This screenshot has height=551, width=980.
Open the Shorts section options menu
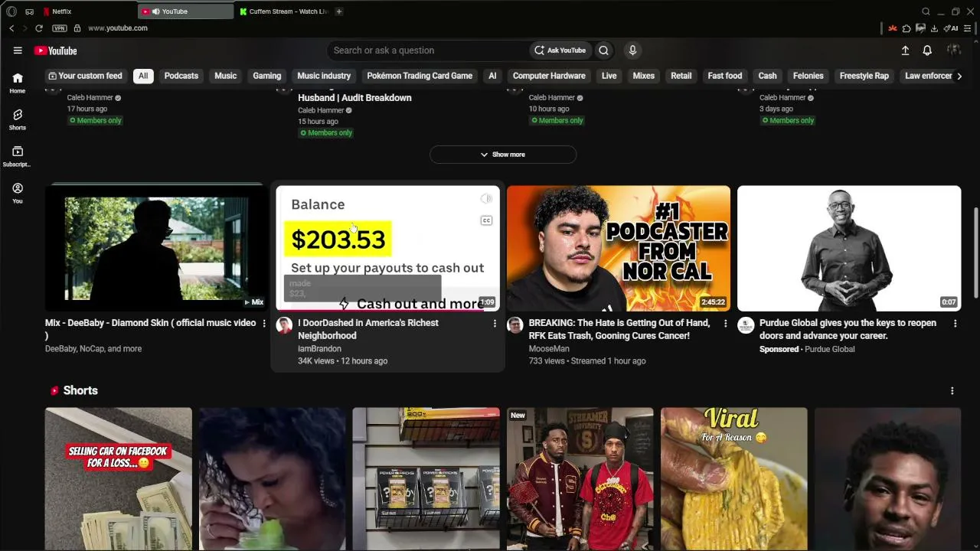pos(952,390)
